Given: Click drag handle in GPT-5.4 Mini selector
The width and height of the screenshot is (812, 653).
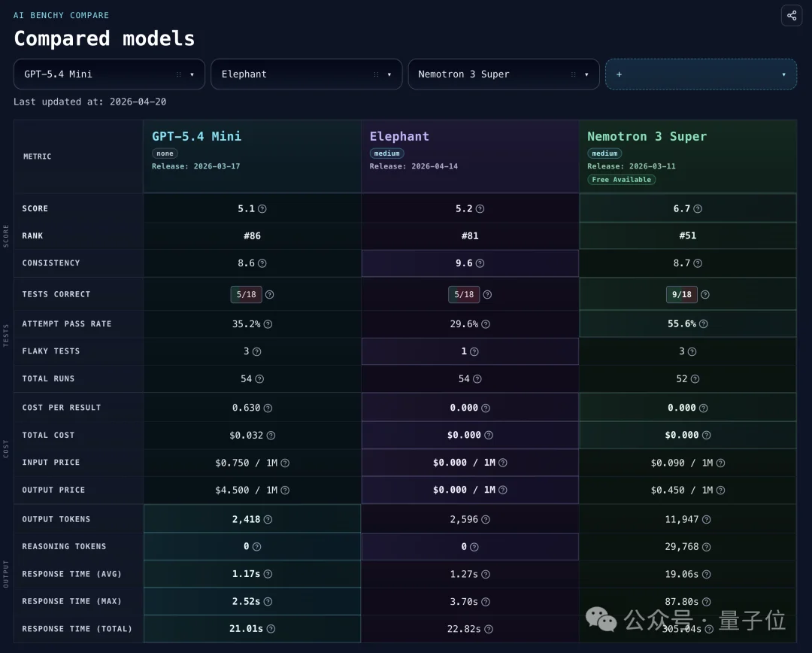Looking at the screenshot, I should pos(179,74).
